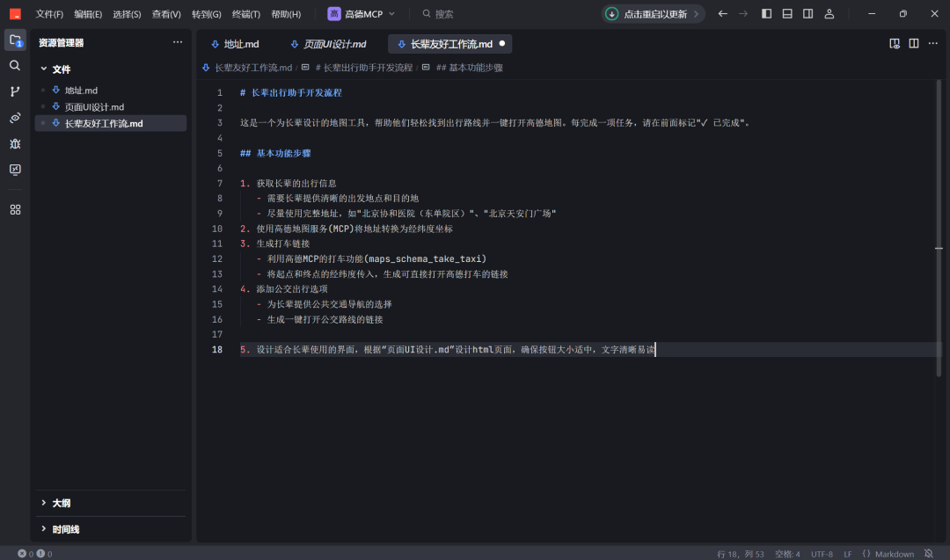The image size is (950, 560).
Task: Click text 生成打车链接 on line 11
Action: point(283,244)
